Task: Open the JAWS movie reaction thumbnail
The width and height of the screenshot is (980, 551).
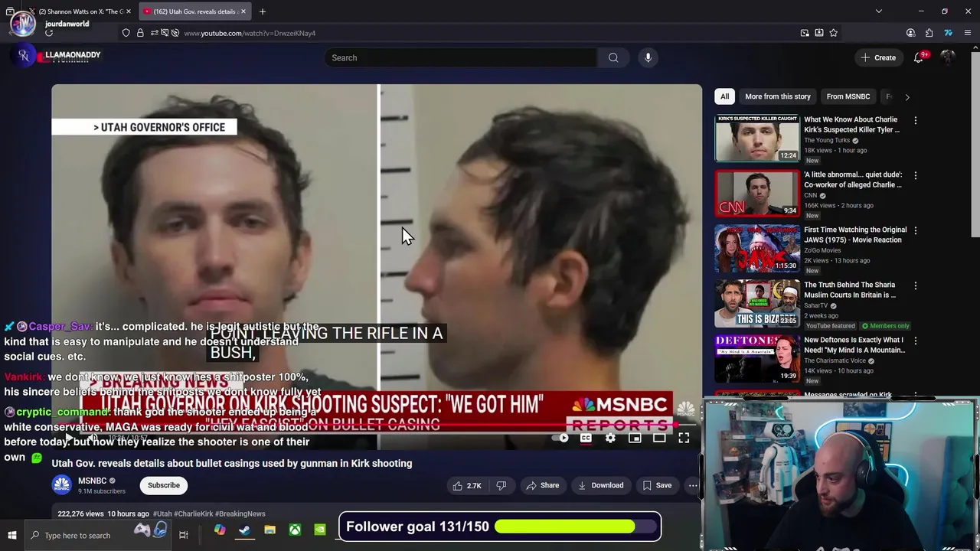Action: (x=757, y=249)
